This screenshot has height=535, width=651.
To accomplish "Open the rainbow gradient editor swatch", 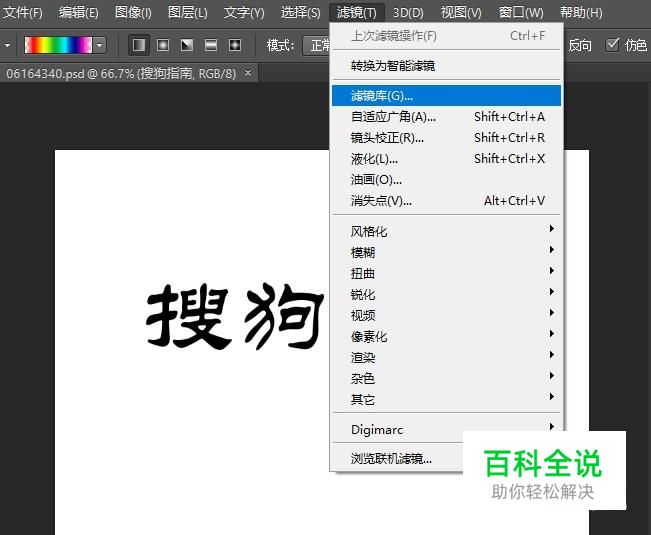I will [58, 45].
